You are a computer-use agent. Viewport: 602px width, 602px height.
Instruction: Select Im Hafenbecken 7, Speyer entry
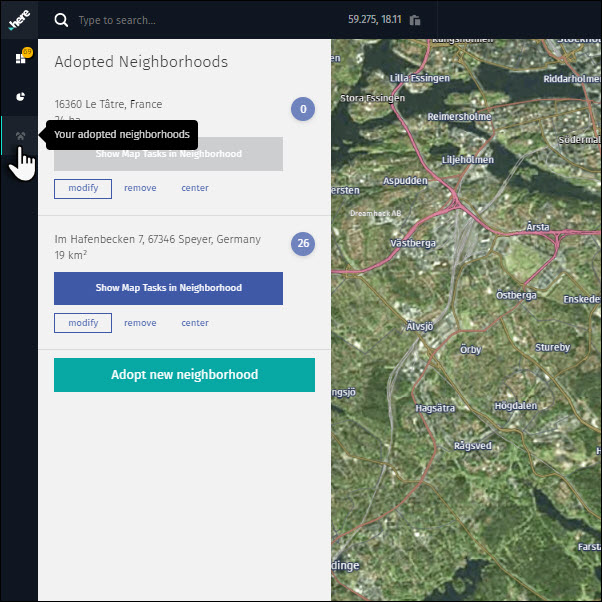click(157, 239)
